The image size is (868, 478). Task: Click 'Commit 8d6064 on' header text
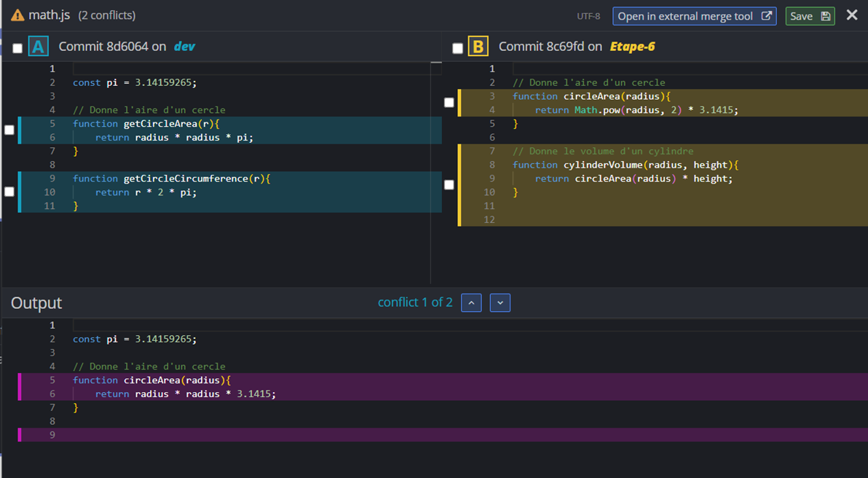(112, 47)
